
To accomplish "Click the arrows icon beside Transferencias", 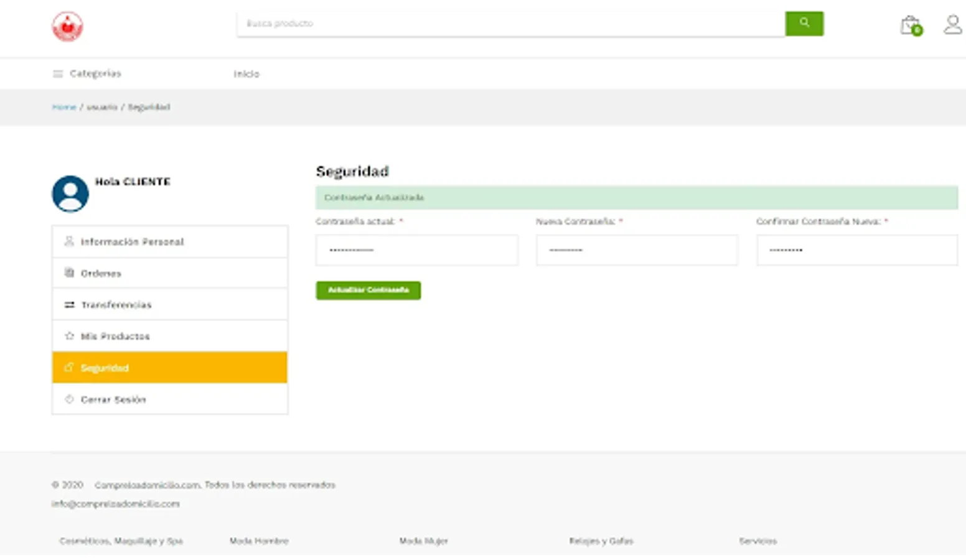I will 69,304.
